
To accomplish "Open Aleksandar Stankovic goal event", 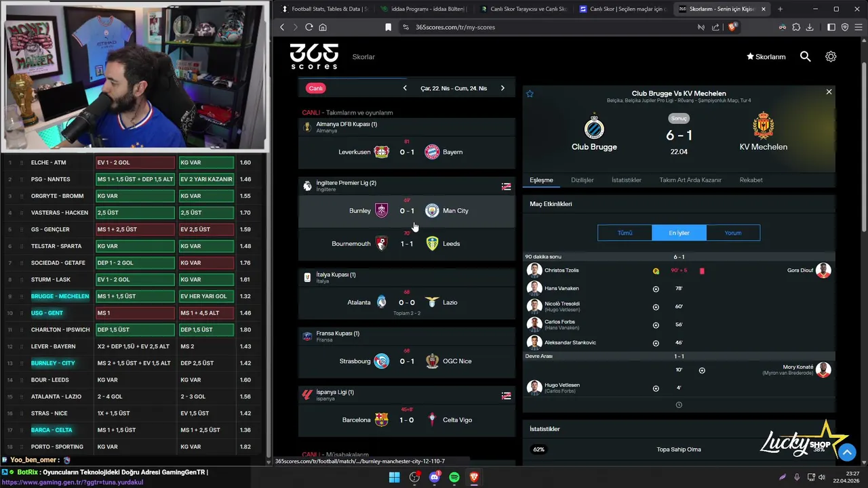I will (x=679, y=343).
